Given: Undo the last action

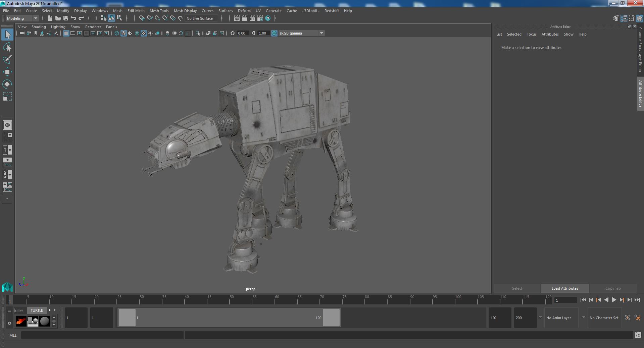Looking at the screenshot, I should (x=73, y=18).
